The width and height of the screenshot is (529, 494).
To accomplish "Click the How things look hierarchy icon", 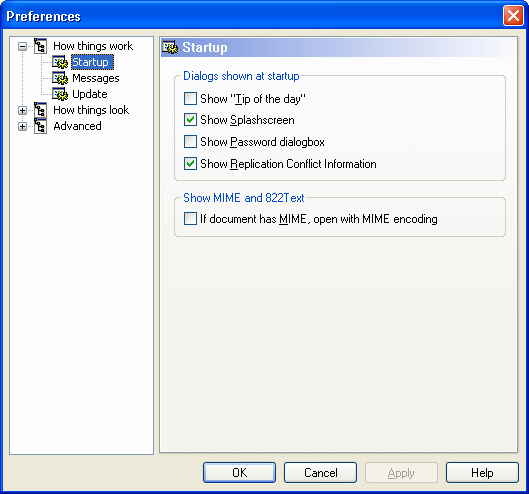I will point(40,110).
